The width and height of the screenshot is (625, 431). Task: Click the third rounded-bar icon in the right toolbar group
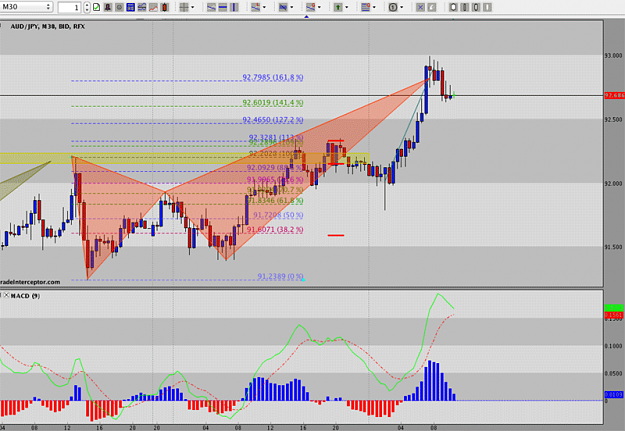click(x=476, y=7)
